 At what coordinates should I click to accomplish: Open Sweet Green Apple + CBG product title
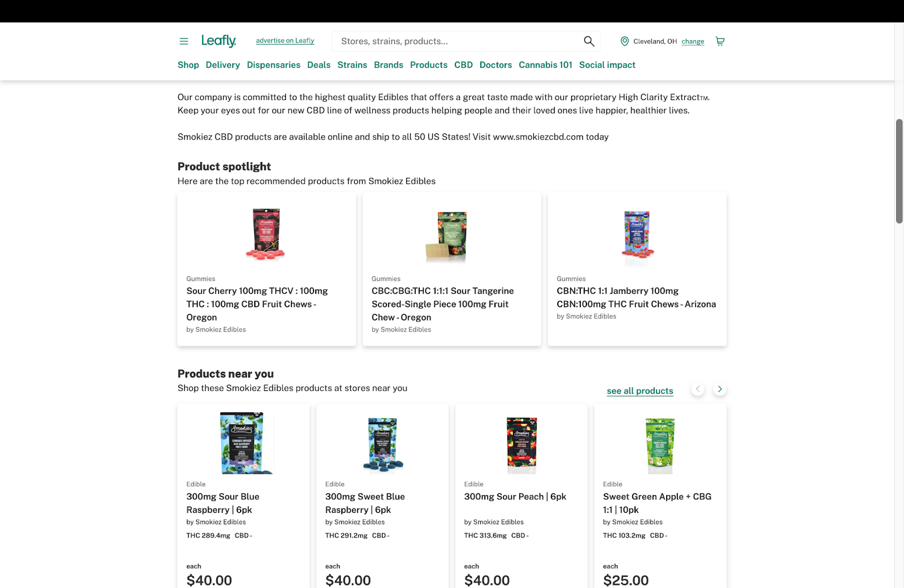click(657, 503)
